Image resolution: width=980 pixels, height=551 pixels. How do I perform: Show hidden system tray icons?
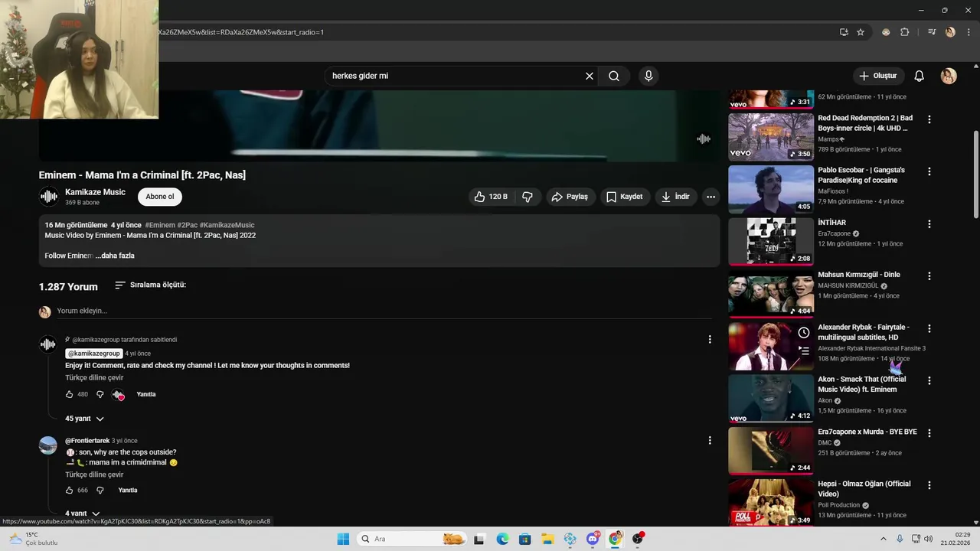coord(883,539)
